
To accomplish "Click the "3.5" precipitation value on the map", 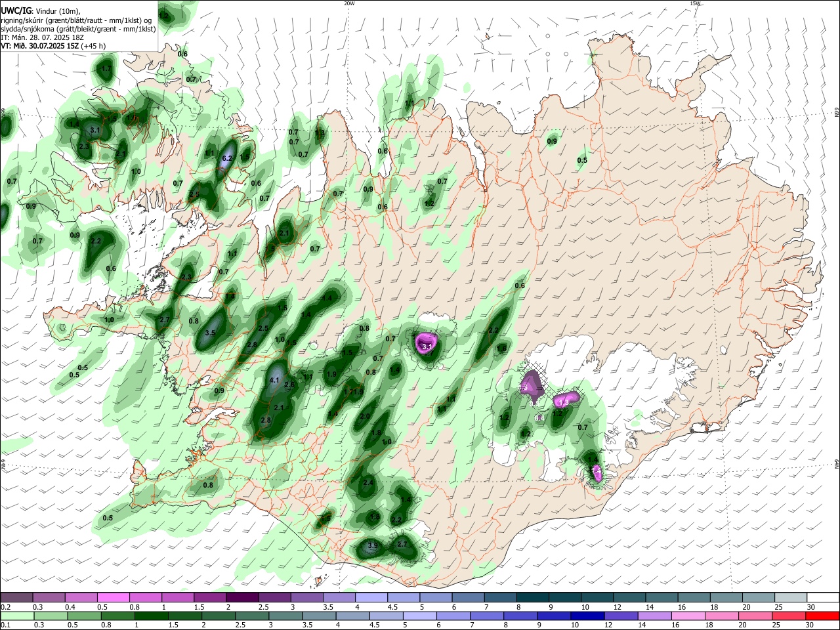I will click(211, 333).
